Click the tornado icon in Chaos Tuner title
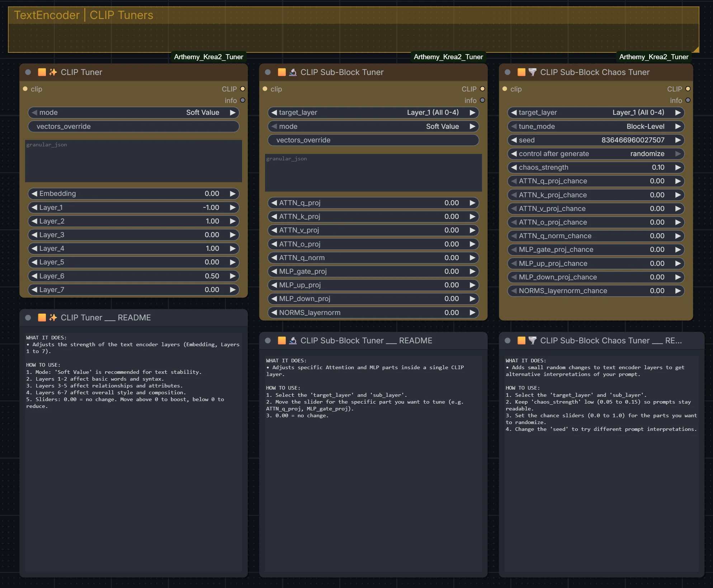 (533, 72)
